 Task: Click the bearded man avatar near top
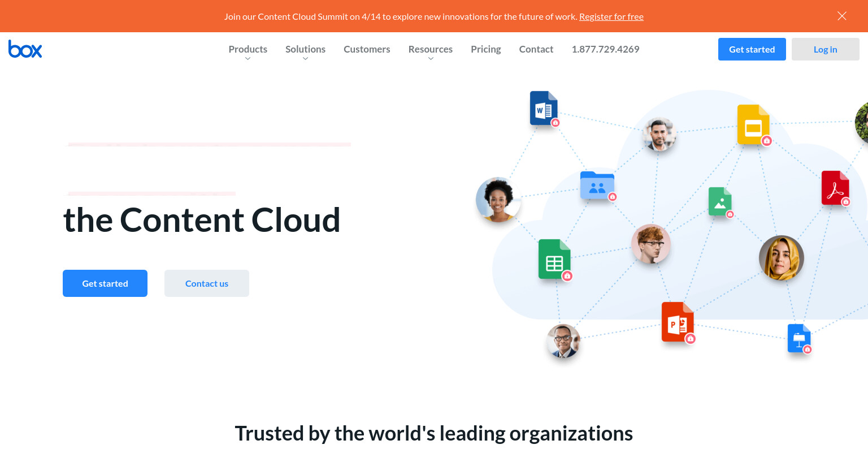click(x=659, y=135)
